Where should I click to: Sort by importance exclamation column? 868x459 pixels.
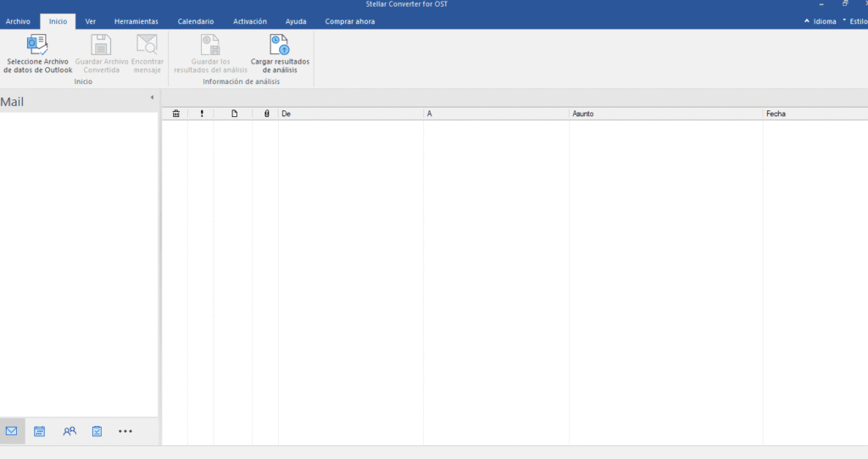pyautogui.click(x=202, y=114)
